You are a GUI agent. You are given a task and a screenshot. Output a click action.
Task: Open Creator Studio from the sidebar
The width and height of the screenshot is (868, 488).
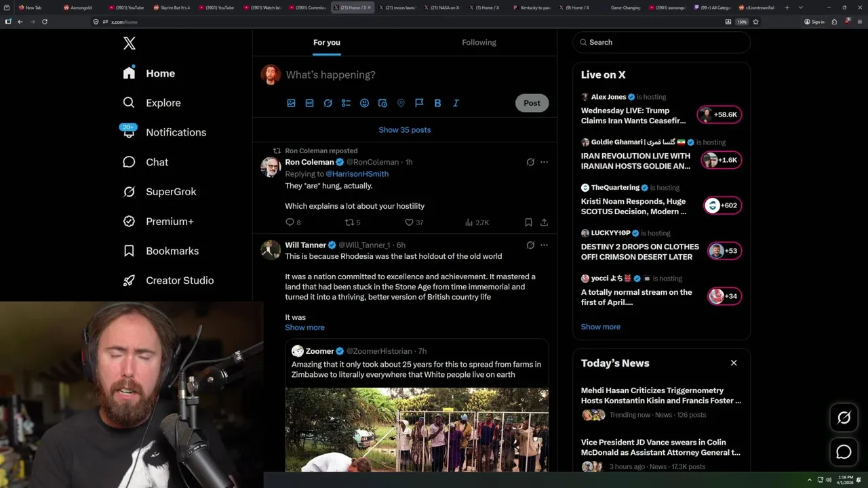tap(168, 281)
